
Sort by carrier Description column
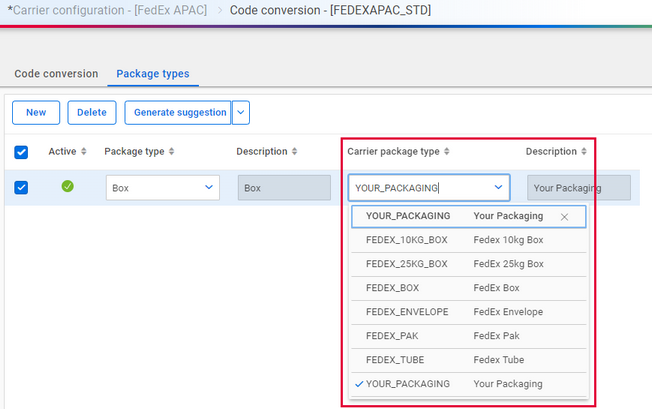584,151
